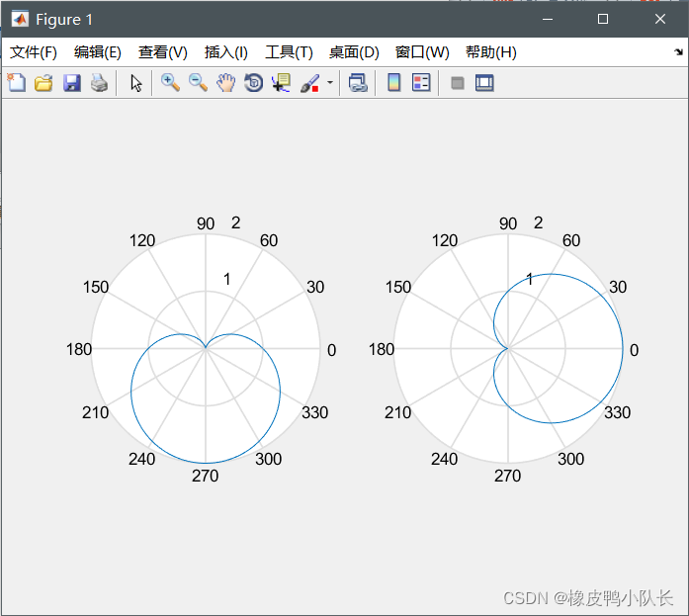Open the 工具(T) menu
This screenshot has width=689, height=616.
point(289,52)
